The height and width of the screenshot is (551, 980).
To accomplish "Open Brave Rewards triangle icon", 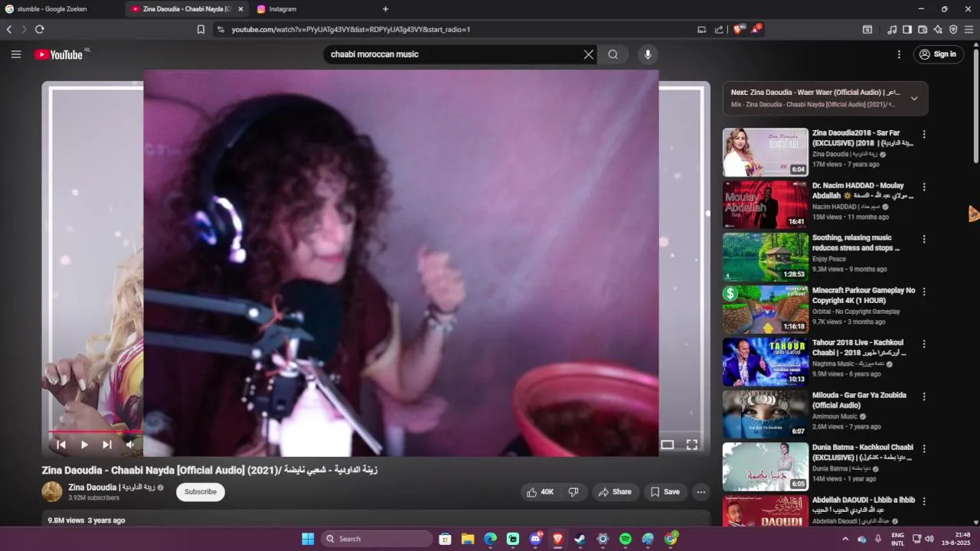I will 756,29.
